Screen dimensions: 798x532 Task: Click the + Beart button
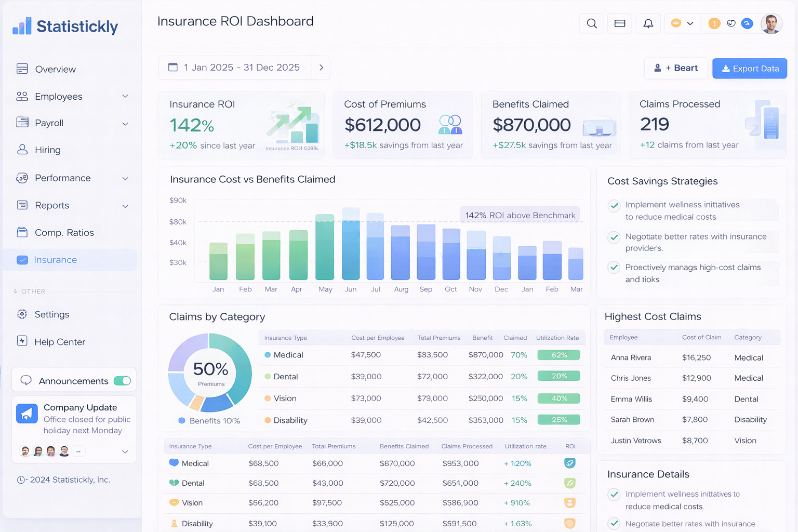click(676, 68)
